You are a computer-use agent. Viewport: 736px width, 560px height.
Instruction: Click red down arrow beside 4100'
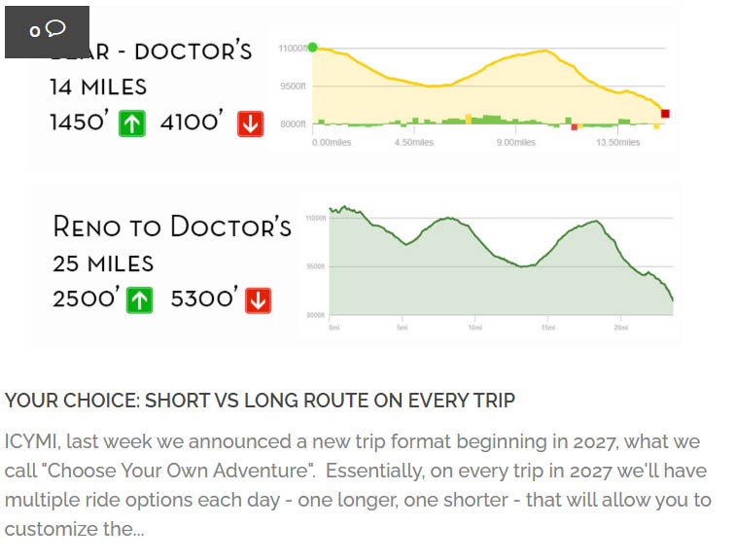(x=250, y=123)
